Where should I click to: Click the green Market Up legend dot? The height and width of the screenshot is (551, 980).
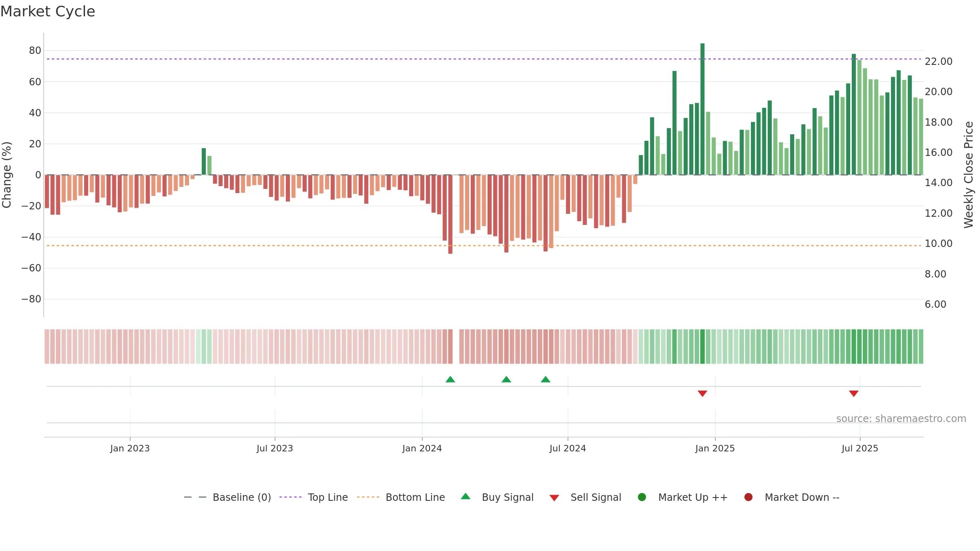(642, 497)
